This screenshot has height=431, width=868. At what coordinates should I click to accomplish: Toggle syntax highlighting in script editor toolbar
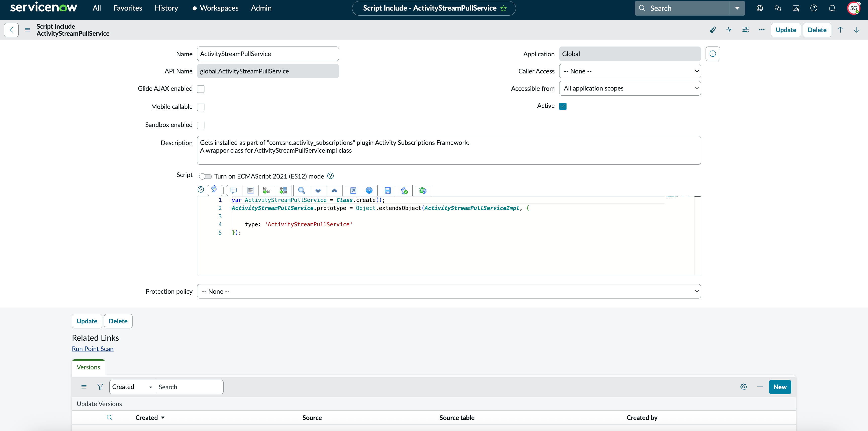pos(215,190)
